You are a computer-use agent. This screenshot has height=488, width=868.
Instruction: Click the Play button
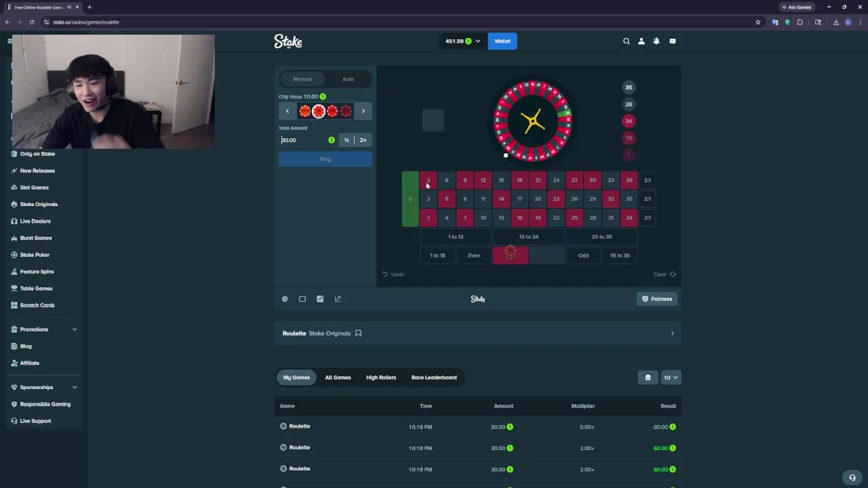click(x=325, y=159)
